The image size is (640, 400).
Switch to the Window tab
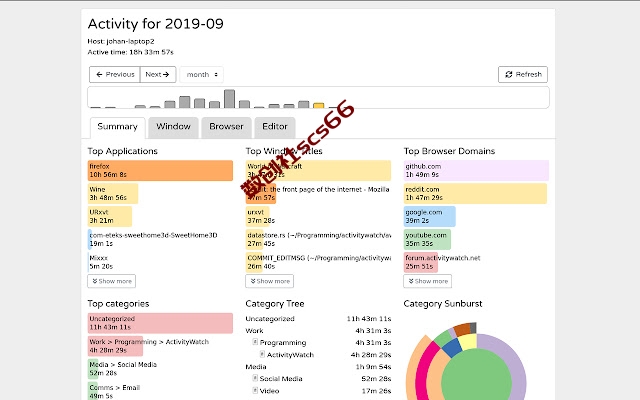point(173,127)
